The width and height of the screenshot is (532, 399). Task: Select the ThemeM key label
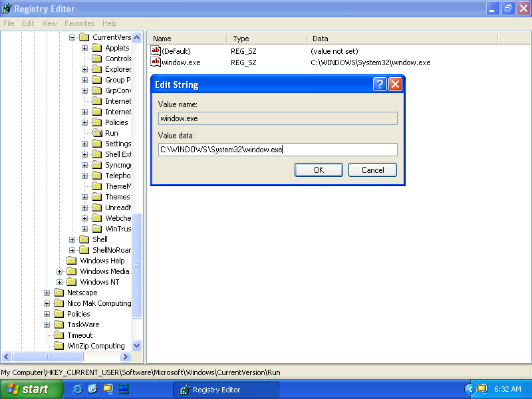tap(118, 186)
